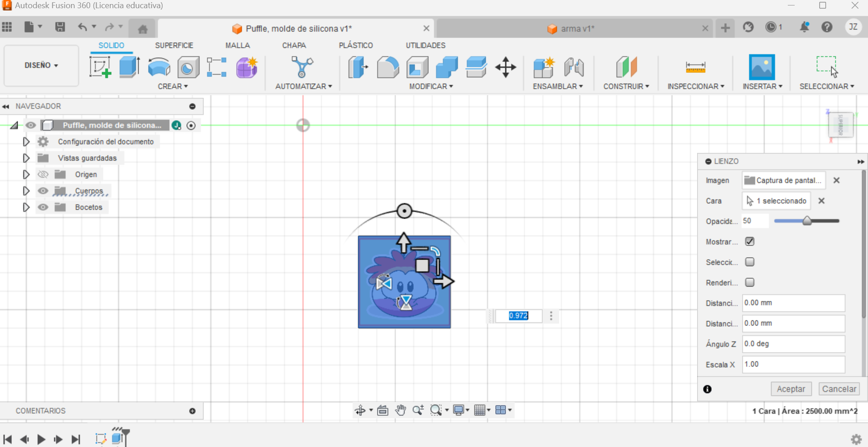Open the DISEÑO workspace dropdown
Screen dimensions: 868x447
click(x=41, y=65)
